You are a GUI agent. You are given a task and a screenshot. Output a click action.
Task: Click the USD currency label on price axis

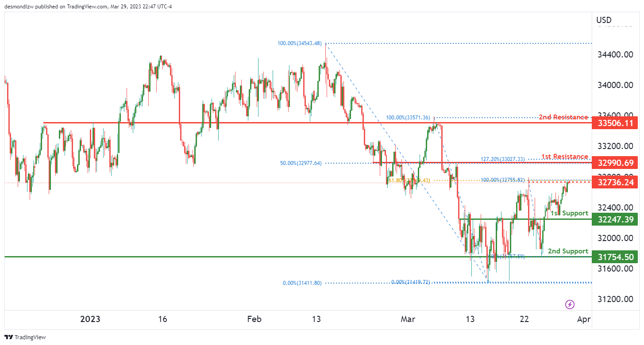pos(604,20)
